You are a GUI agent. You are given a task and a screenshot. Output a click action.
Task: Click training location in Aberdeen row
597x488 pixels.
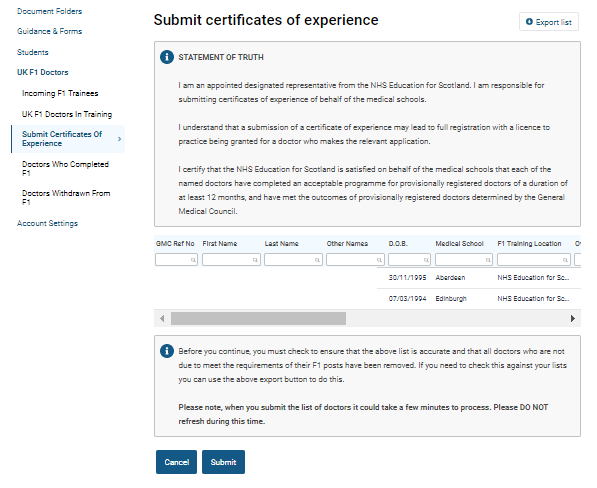(x=533, y=278)
